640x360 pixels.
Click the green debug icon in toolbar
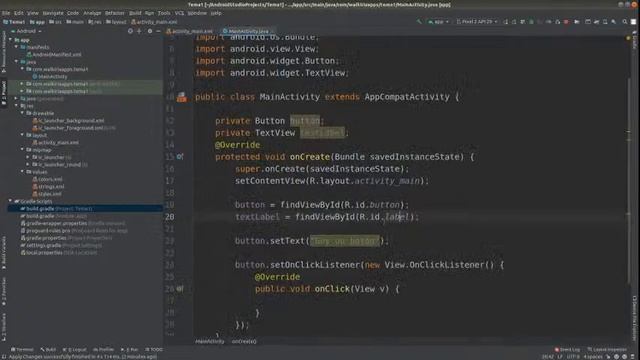click(x=531, y=21)
